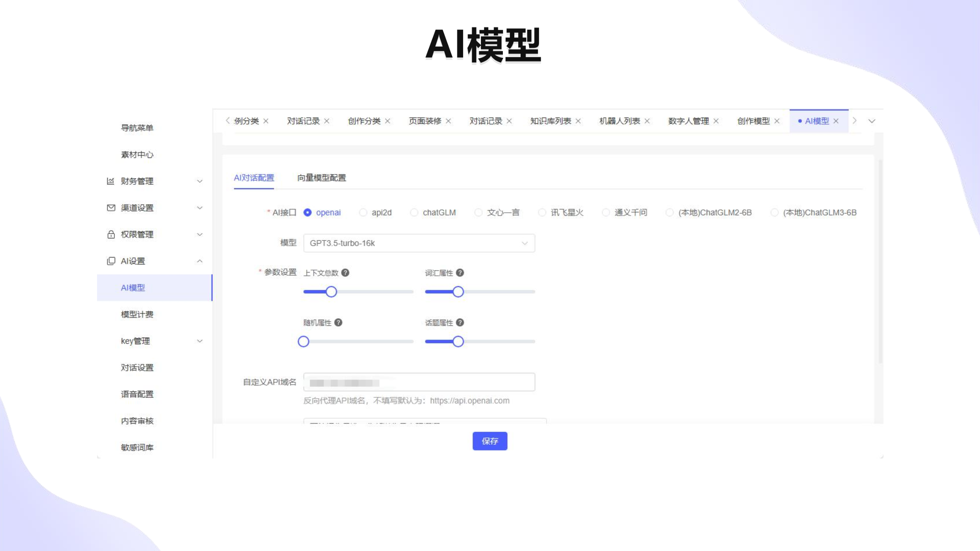Click the help icon beside 词汇属性

pos(459,273)
